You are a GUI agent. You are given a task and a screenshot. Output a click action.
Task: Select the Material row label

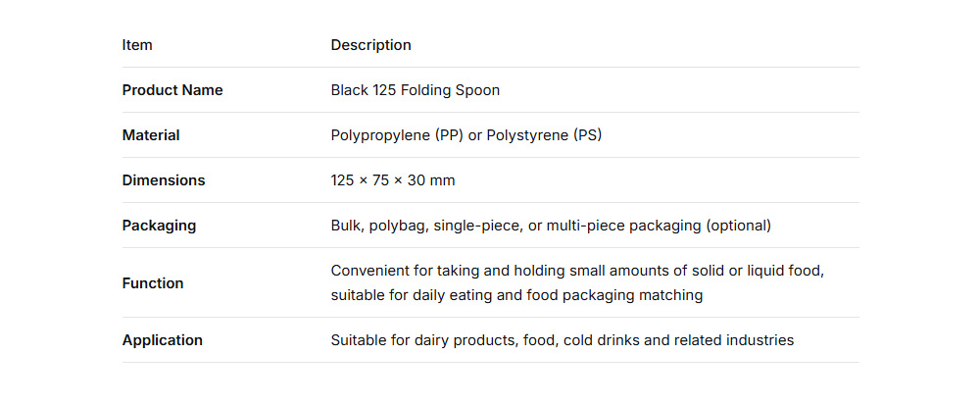[x=151, y=135]
